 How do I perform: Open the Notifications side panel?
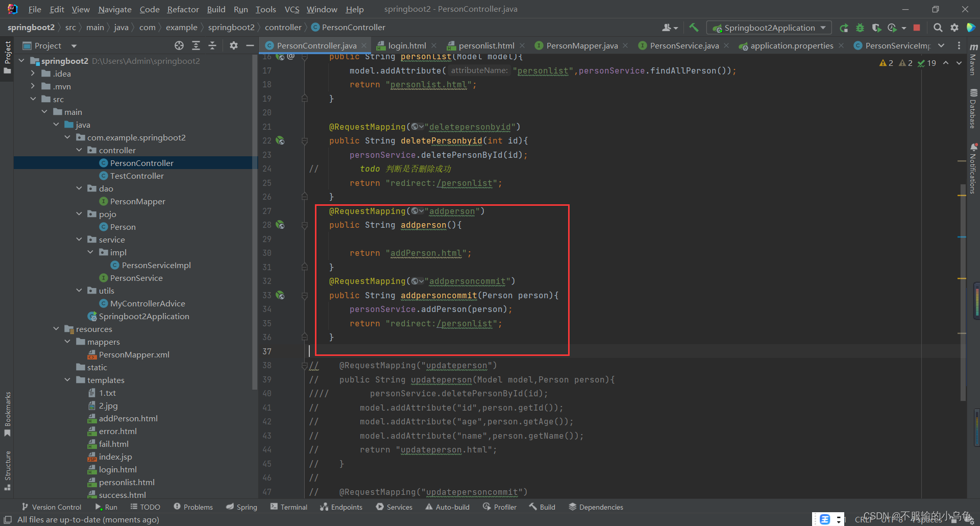tap(973, 169)
